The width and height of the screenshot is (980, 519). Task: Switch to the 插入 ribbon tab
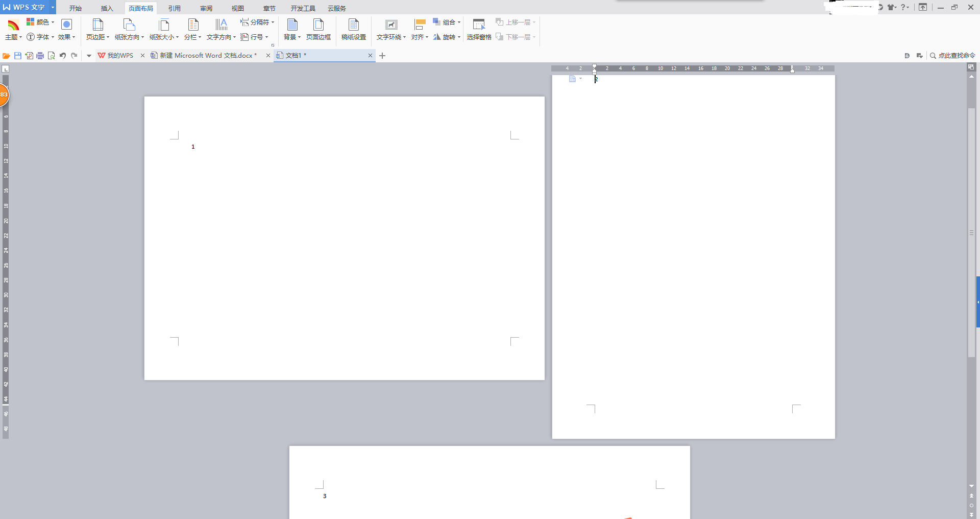(x=107, y=8)
